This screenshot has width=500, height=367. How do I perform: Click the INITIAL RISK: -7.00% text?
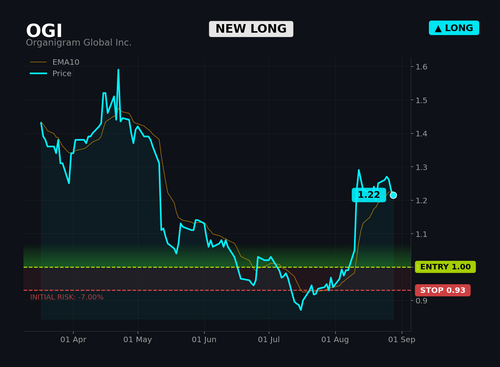[67, 297]
